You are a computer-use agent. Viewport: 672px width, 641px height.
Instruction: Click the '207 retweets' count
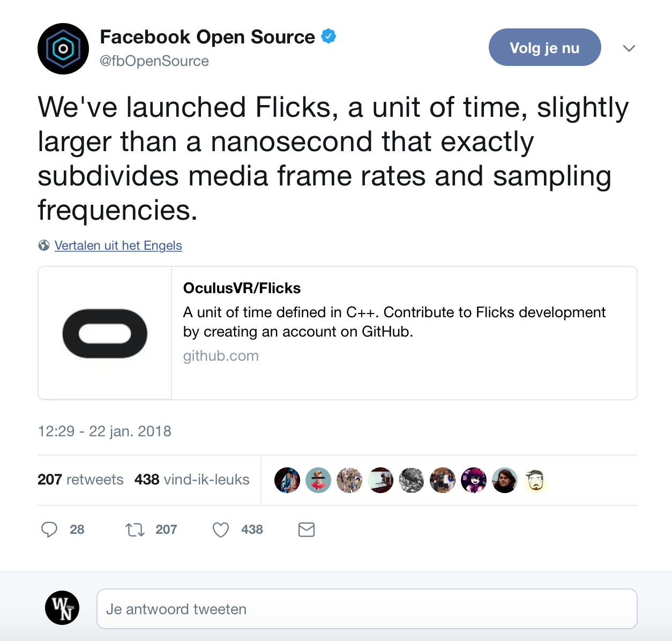click(80, 479)
